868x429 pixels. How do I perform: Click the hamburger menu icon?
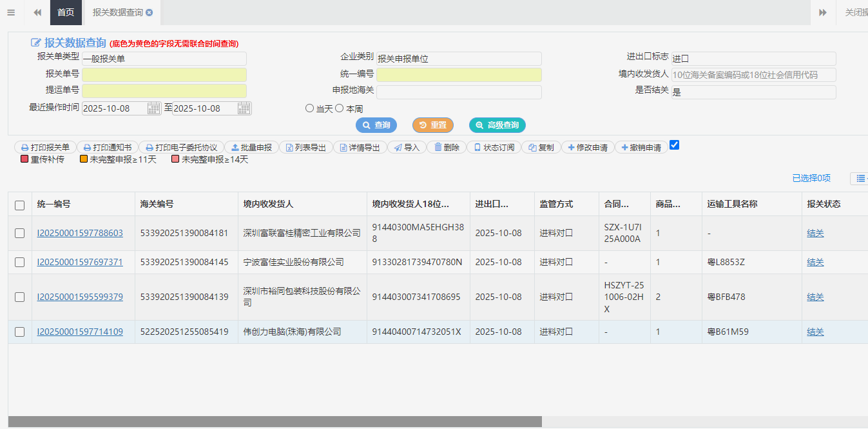point(11,12)
